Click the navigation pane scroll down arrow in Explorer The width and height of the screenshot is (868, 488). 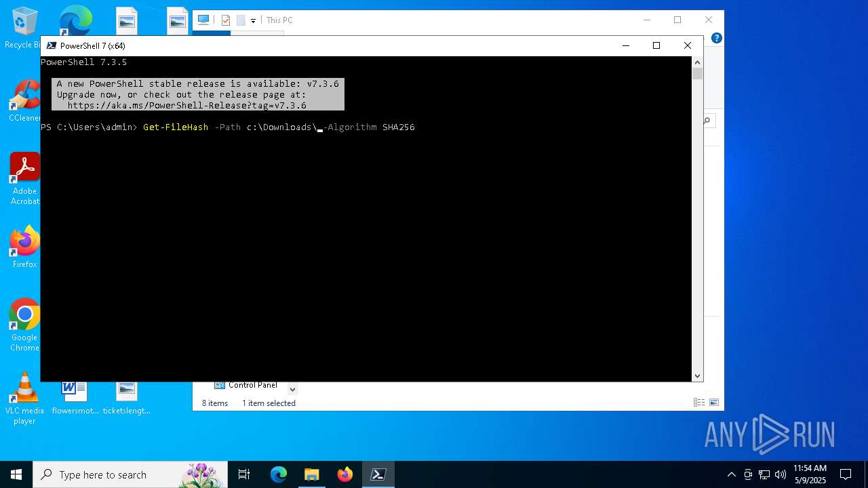pos(293,389)
